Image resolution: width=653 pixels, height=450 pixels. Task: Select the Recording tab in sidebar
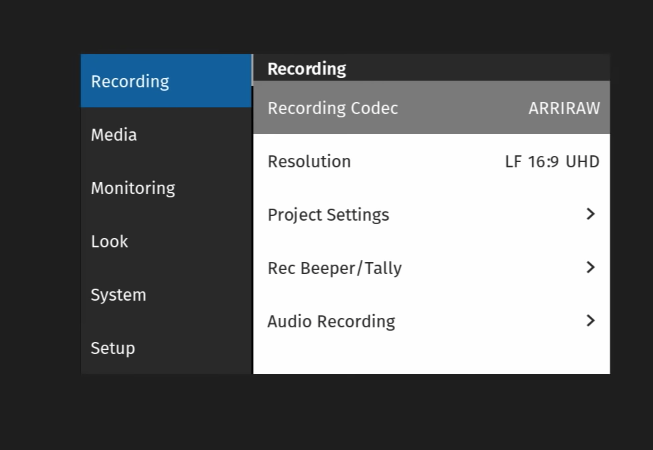coord(130,81)
